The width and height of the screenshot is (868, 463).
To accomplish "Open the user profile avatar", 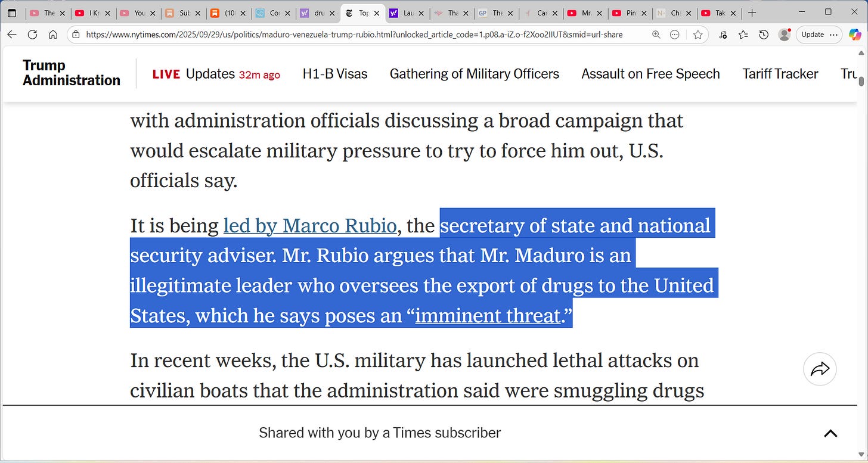I will [x=785, y=35].
